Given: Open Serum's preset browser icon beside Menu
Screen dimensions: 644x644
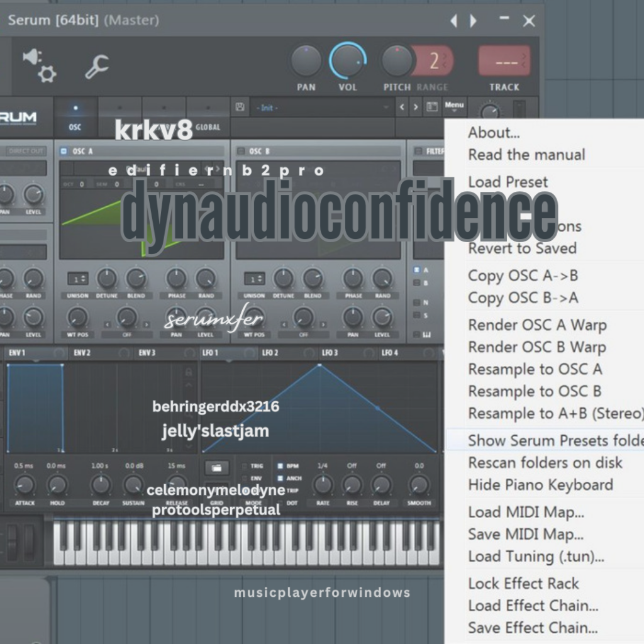Looking at the screenshot, I should coord(431,107).
